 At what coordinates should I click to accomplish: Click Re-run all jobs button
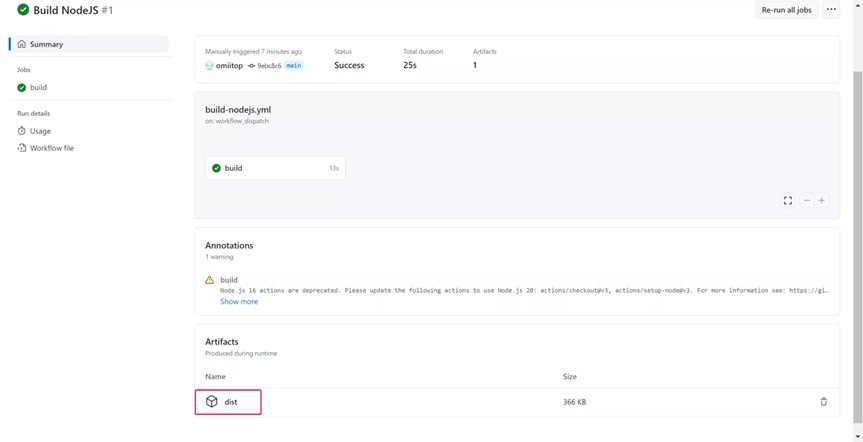pos(787,10)
